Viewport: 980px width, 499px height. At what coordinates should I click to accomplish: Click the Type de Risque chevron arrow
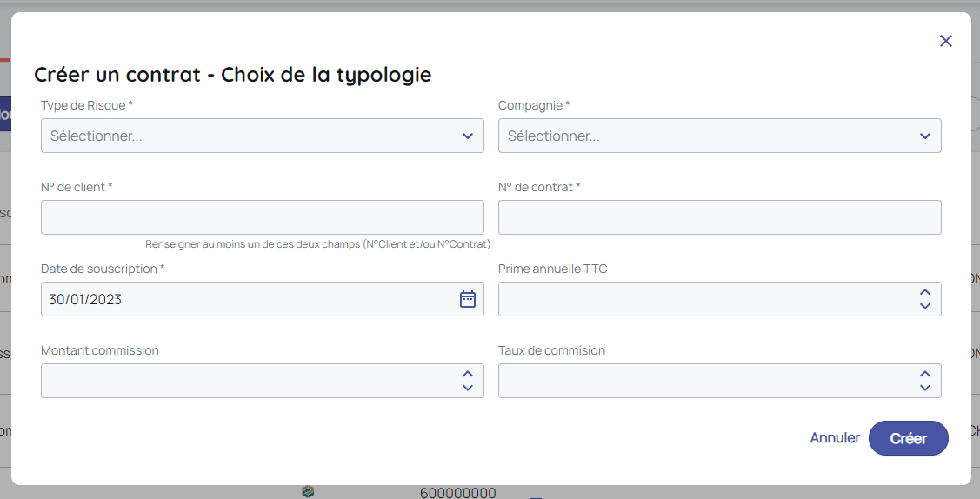click(x=468, y=136)
